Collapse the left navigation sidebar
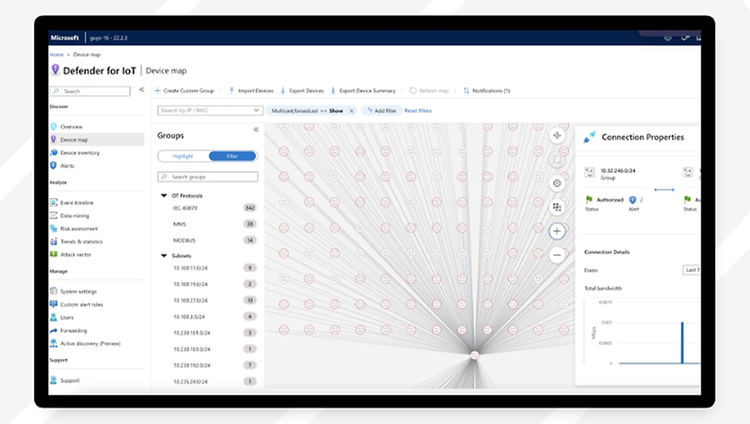 pos(142,89)
